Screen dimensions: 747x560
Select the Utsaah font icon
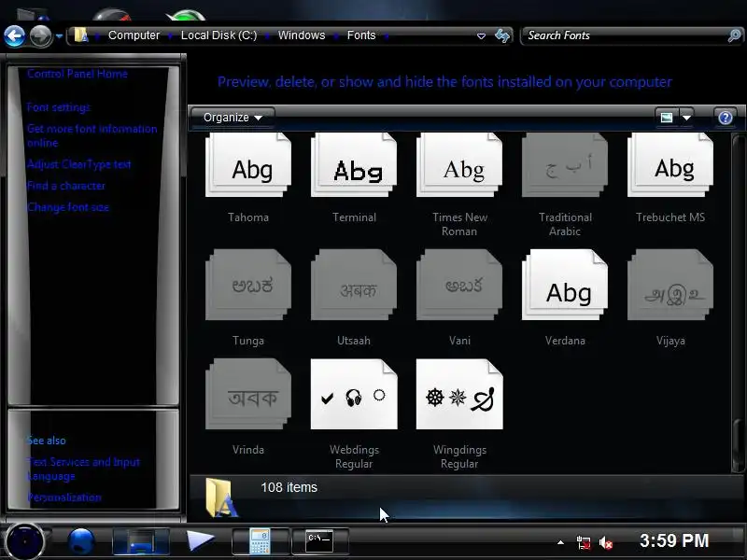point(354,285)
